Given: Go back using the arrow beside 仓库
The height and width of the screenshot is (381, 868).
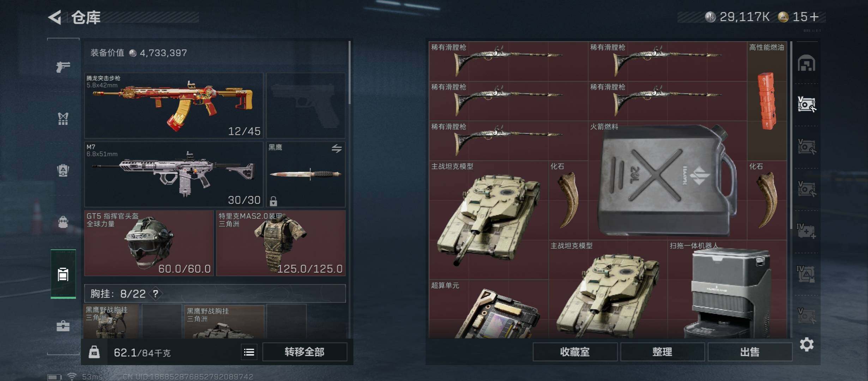Looking at the screenshot, I should coord(55,17).
